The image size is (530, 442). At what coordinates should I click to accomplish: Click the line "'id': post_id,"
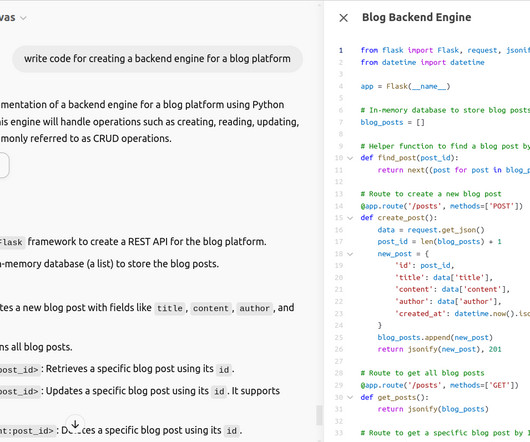[425, 266]
